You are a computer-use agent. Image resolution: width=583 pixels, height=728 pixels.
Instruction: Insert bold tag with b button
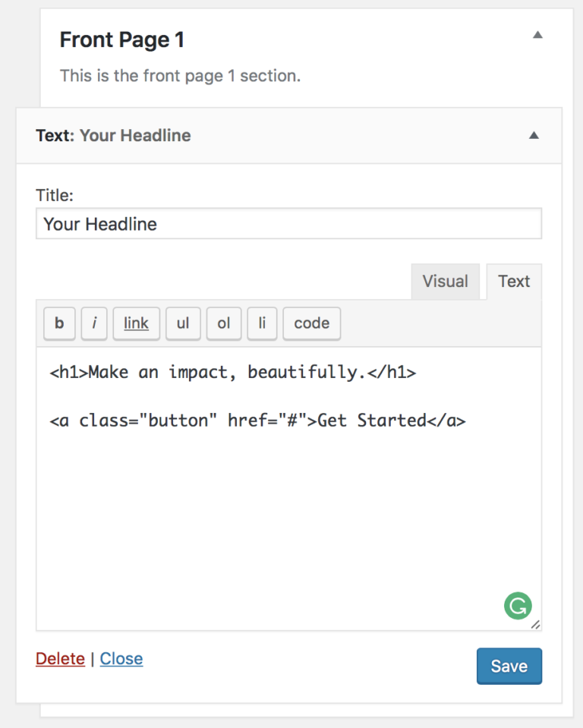(59, 323)
